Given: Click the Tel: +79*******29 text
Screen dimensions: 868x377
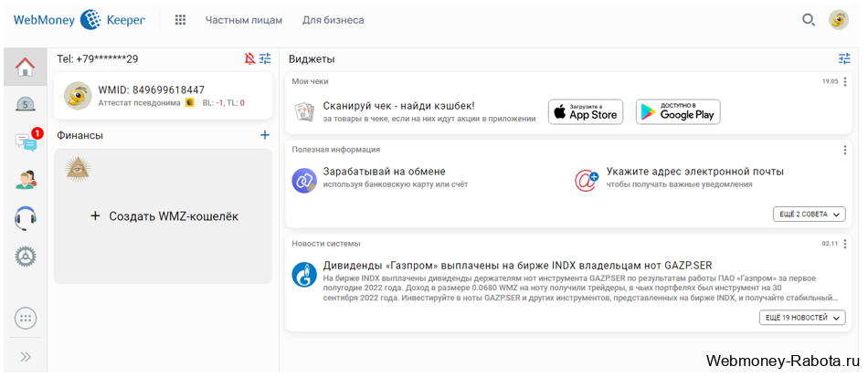Looking at the screenshot, I should click(x=98, y=59).
